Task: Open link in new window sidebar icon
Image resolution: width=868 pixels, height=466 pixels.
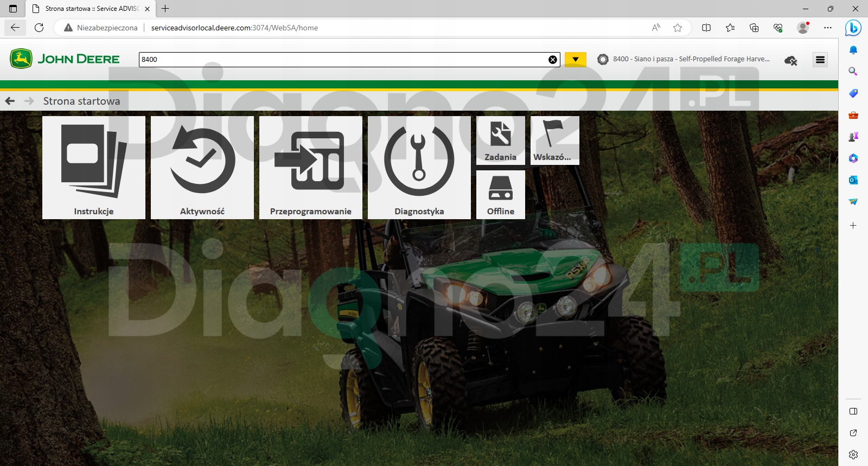Action: pos(853,433)
